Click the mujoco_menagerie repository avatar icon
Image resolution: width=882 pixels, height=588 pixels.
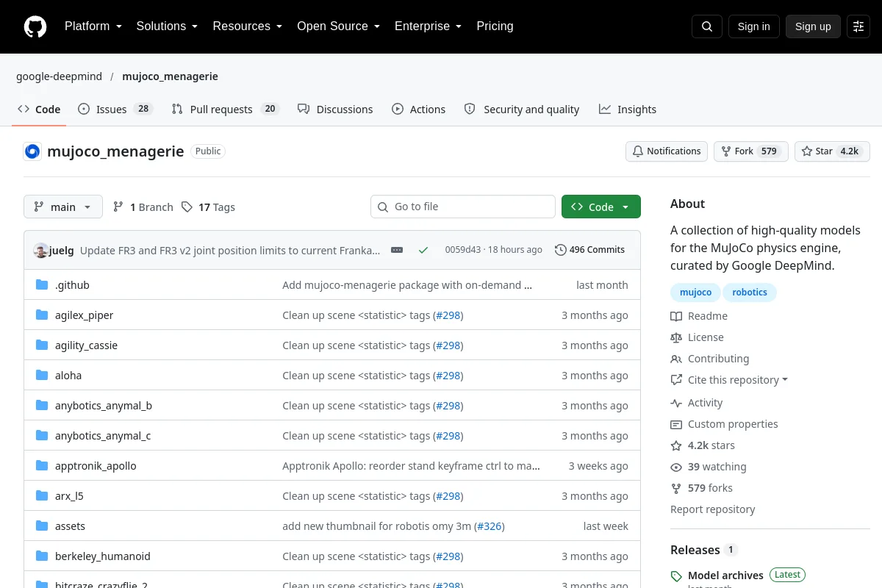32,151
